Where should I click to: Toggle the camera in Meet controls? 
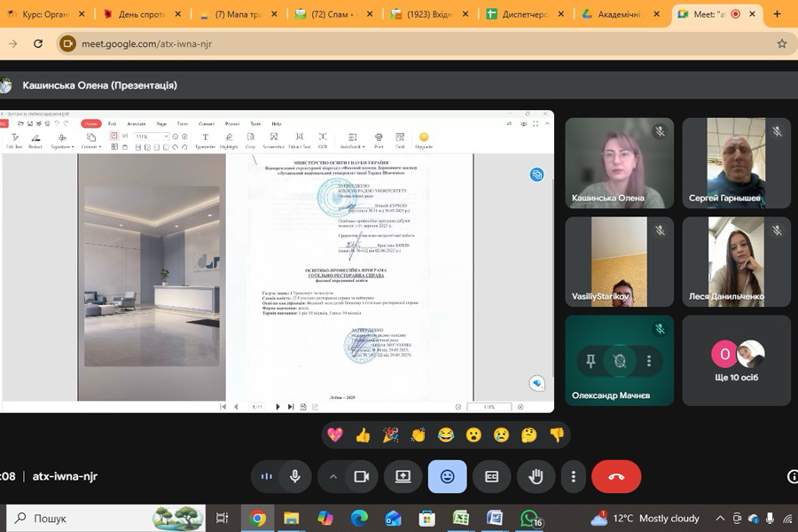(361, 476)
